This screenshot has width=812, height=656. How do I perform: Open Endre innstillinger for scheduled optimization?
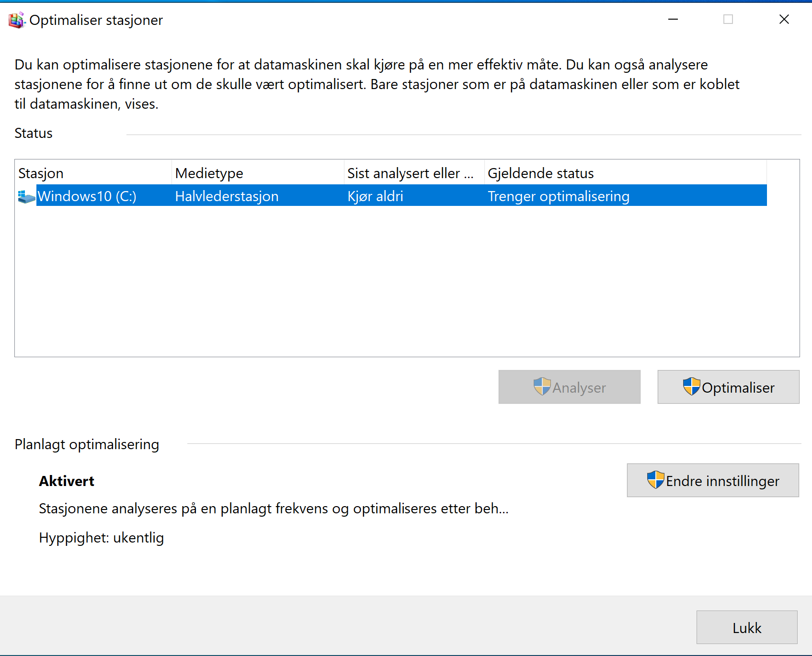click(712, 480)
